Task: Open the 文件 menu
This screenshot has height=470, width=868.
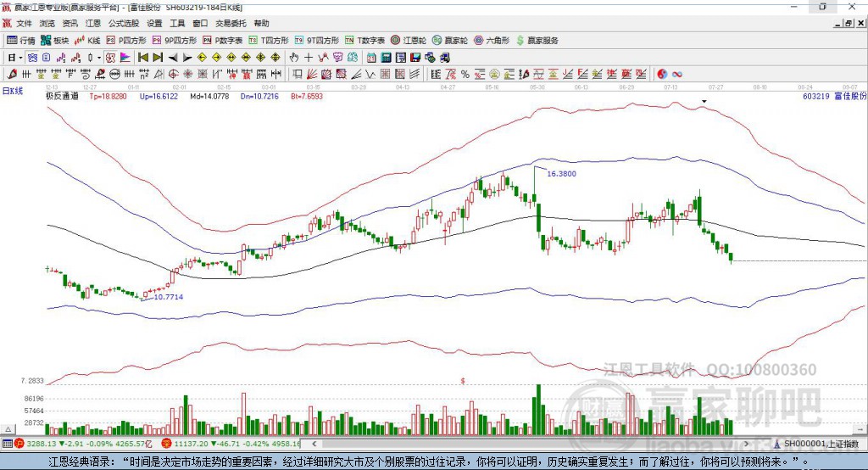Action: 24,23
